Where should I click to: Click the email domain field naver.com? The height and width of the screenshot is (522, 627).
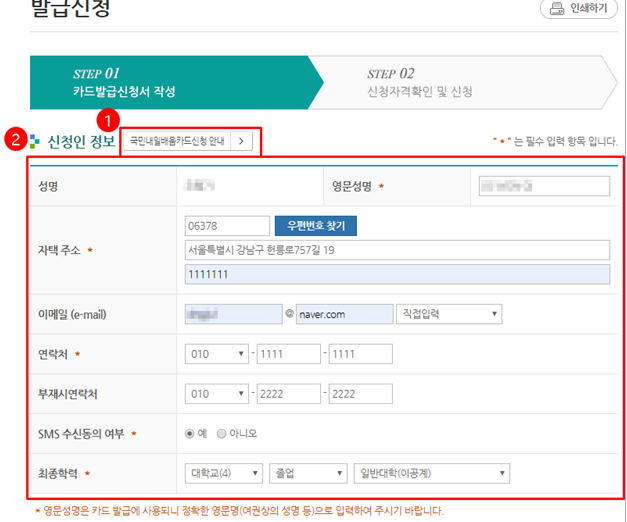tap(345, 314)
